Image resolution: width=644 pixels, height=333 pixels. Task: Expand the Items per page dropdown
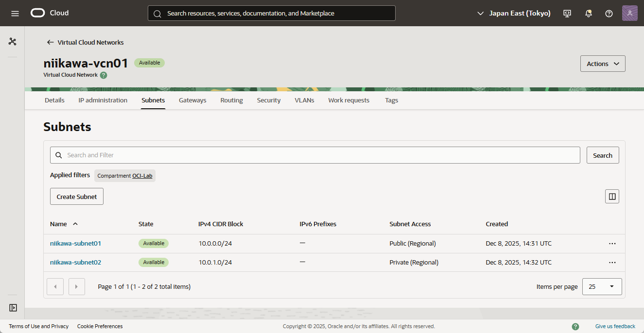(x=602, y=286)
